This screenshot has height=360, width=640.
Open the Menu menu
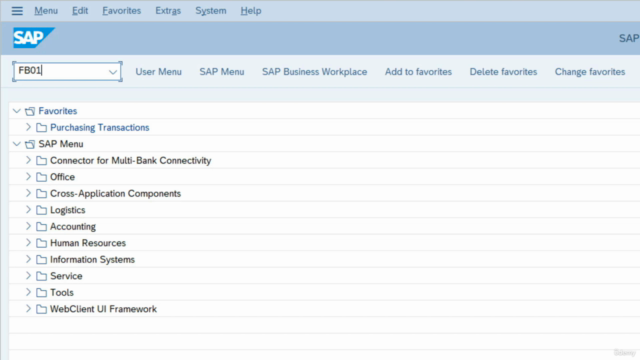(46, 11)
